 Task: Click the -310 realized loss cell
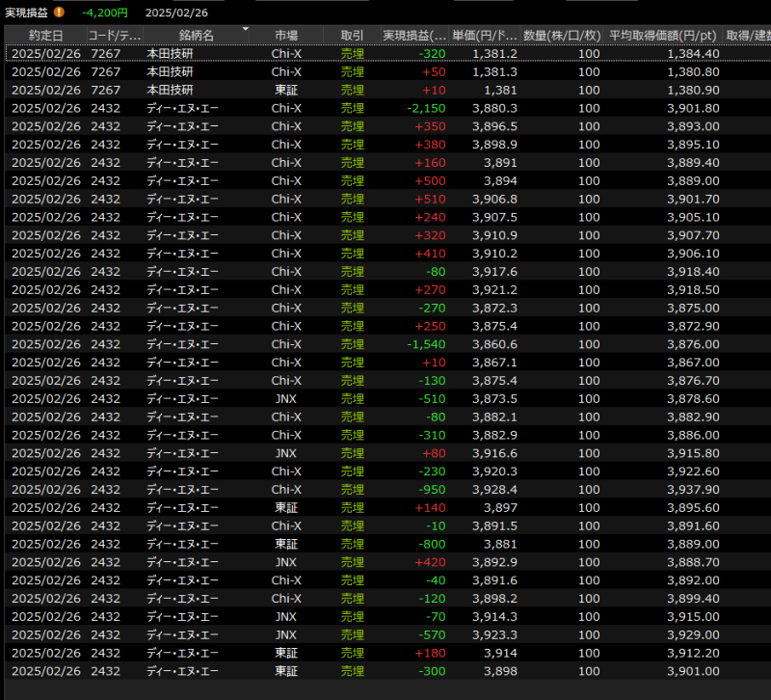(x=432, y=436)
